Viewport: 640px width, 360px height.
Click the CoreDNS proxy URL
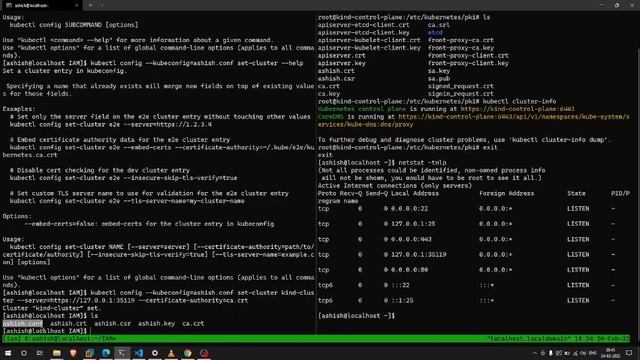pyautogui.click(x=473, y=120)
